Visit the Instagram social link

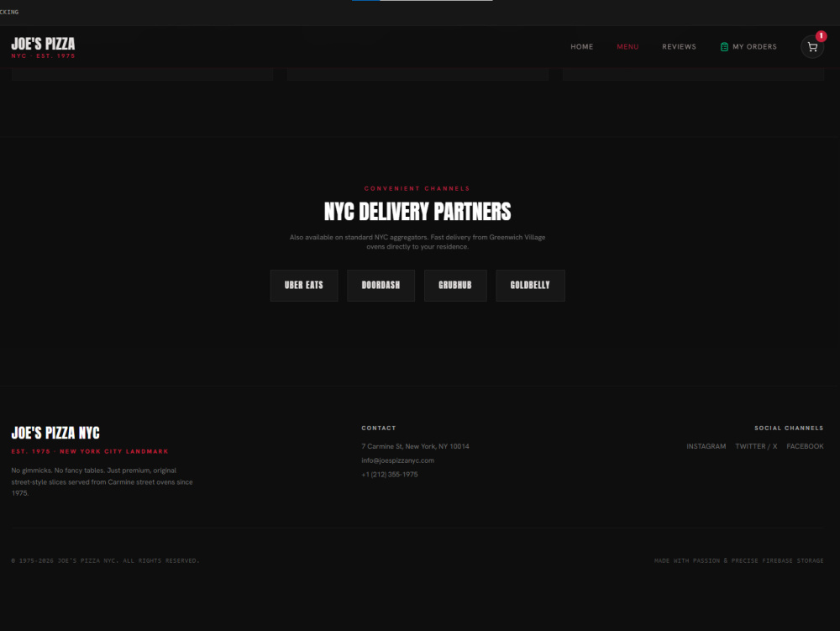[x=706, y=446]
